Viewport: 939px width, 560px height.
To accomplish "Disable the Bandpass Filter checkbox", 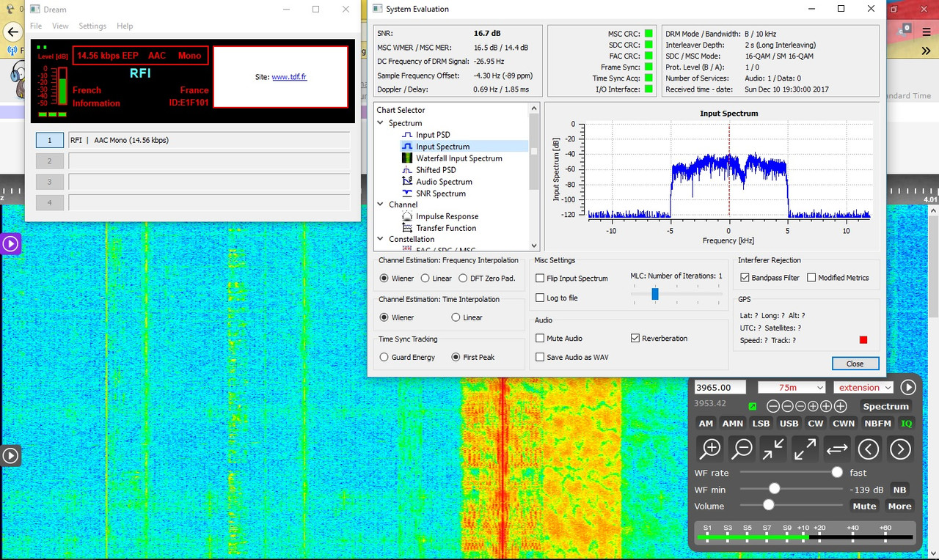I will pos(745,277).
